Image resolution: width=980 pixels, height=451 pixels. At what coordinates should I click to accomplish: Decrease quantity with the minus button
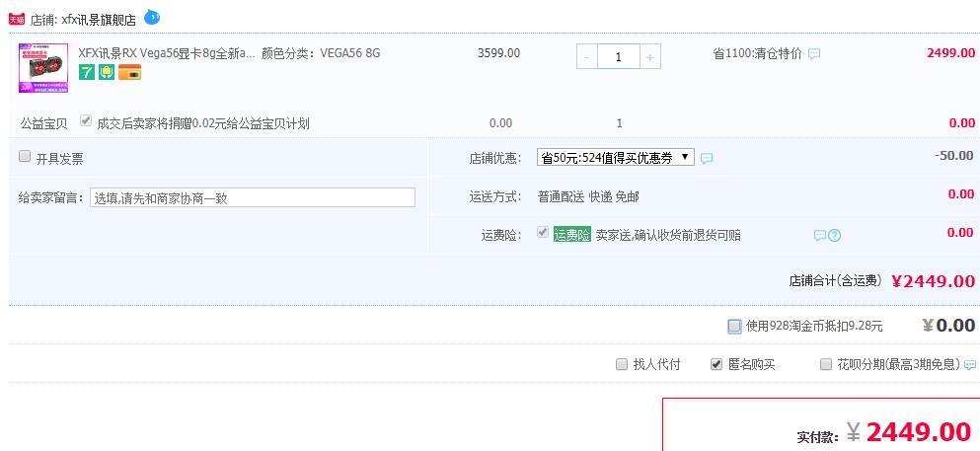click(x=587, y=57)
